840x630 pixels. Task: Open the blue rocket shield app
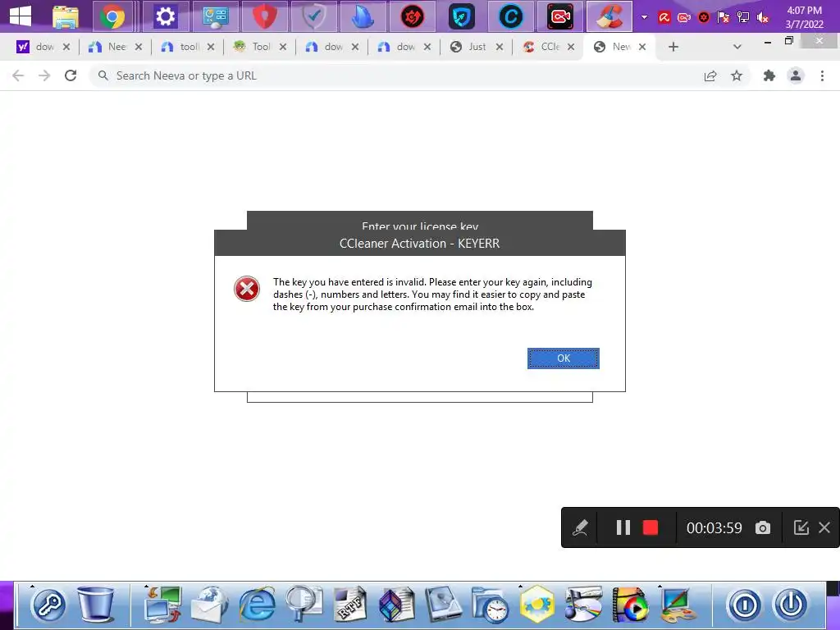(x=462, y=16)
